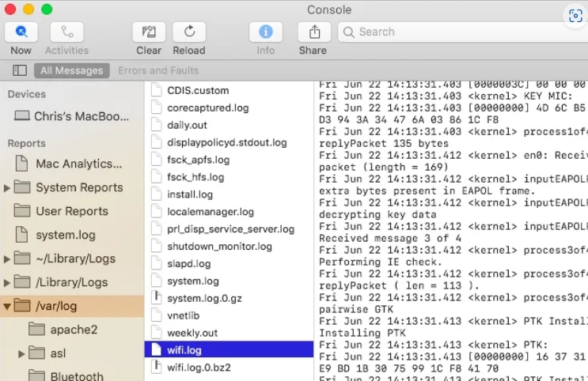This screenshot has width=588, height=381.
Task: Reload the log with the Reload icon
Action: pyautogui.click(x=189, y=32)
